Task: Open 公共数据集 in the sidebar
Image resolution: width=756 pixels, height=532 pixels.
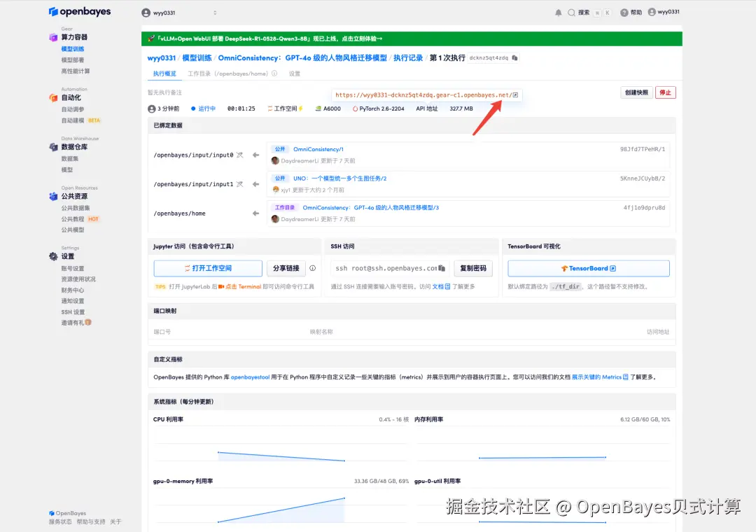Action: click(76, 208)
